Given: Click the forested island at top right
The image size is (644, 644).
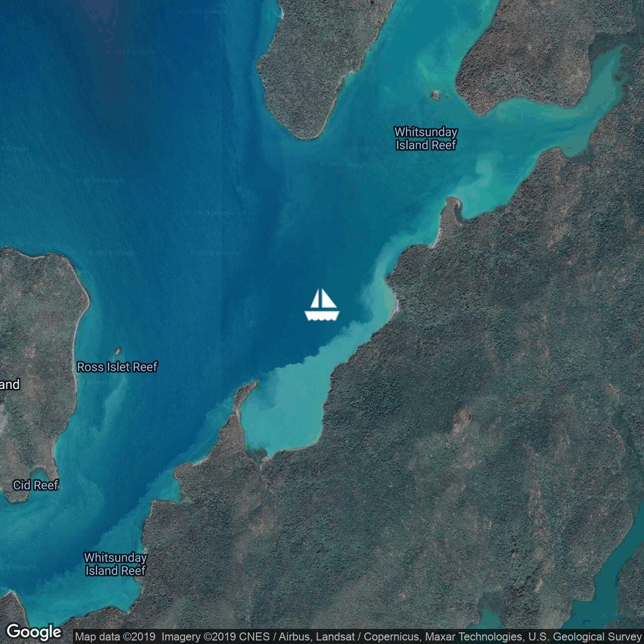Looking at the screenshot, I should click(x=523, y=55).
